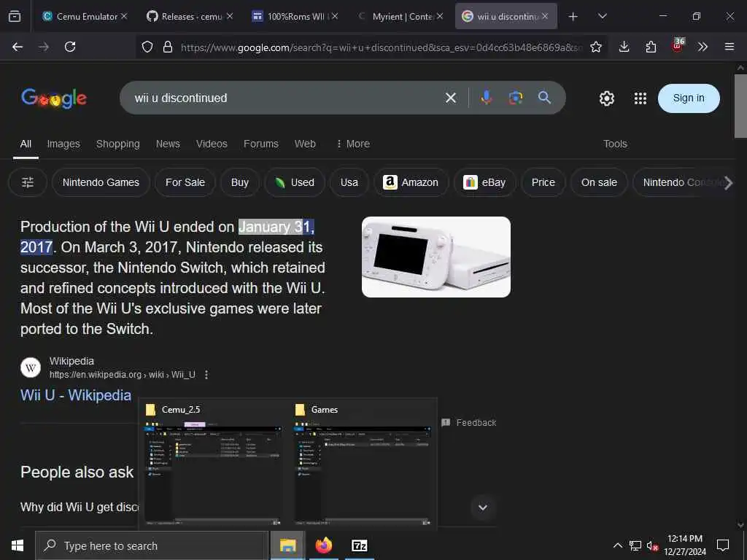This screenshot has height=560, width=747.
Task: Click the uBlock extension icon showing 36
Action: pyautogui.click(x=678, y=45)
